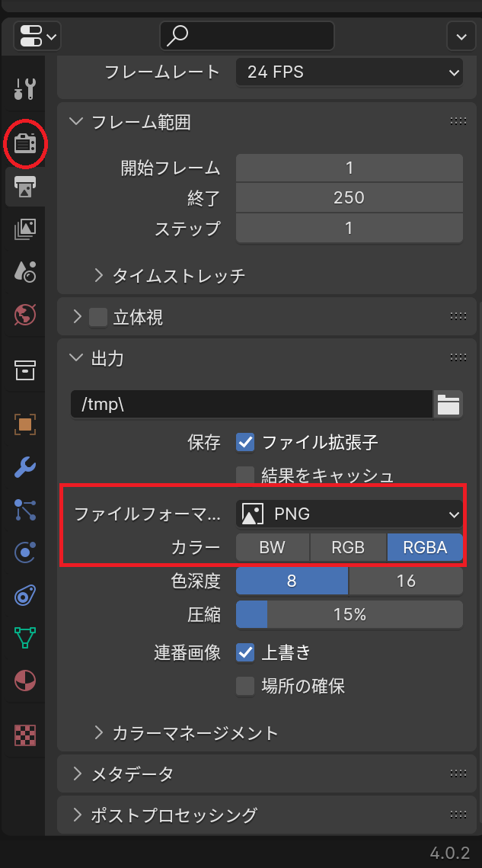This screenshot has width=482, height=868.
Task: Select RGB color mode
Action: [348, 546]
